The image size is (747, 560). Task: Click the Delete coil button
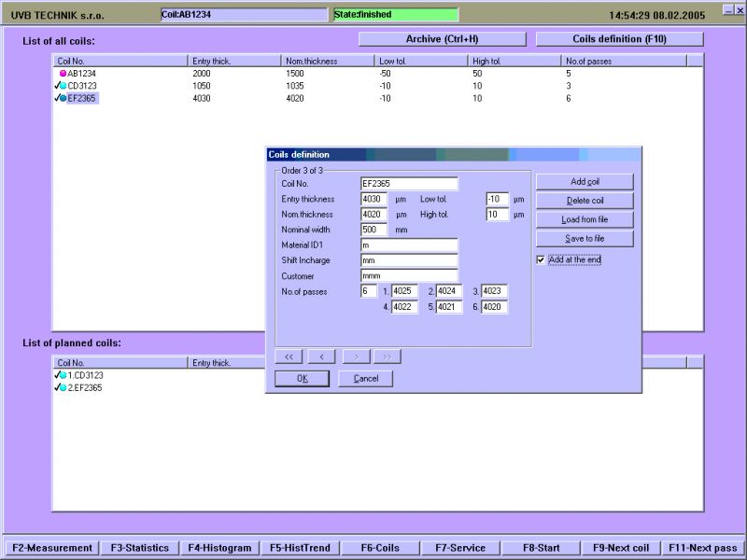click(x=585, y=201)
